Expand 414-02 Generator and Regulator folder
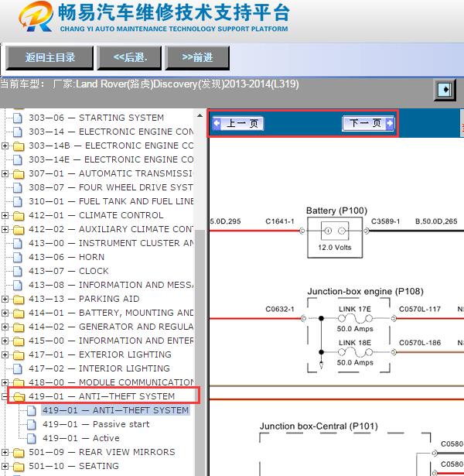This screenshot has height=476, width=464. coord(5,327)
